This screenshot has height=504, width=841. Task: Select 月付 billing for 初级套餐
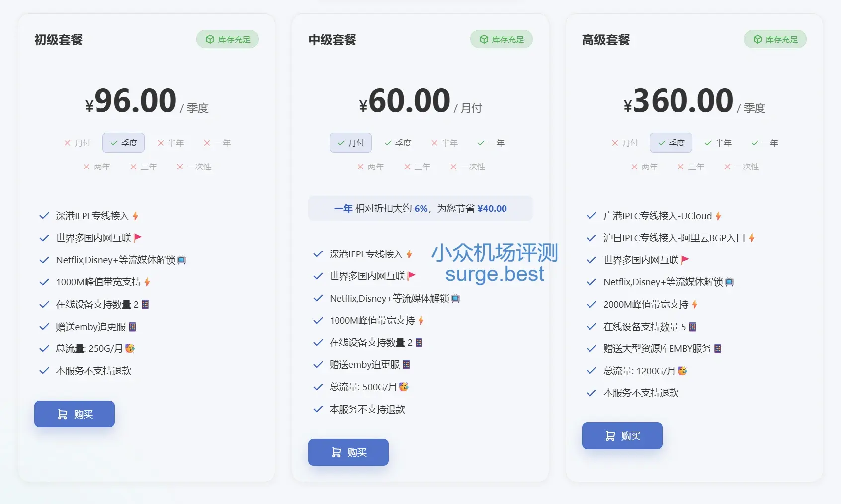[77, 143]
